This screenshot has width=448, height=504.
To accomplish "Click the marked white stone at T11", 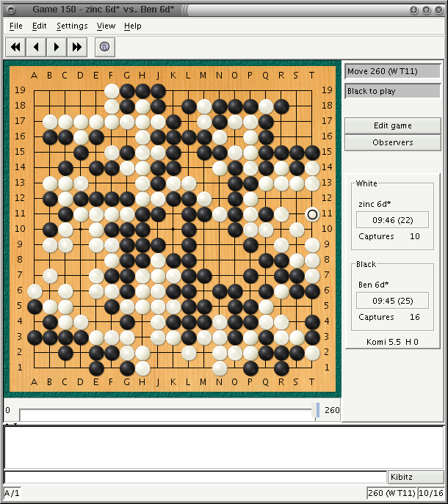I will point(312,214).
